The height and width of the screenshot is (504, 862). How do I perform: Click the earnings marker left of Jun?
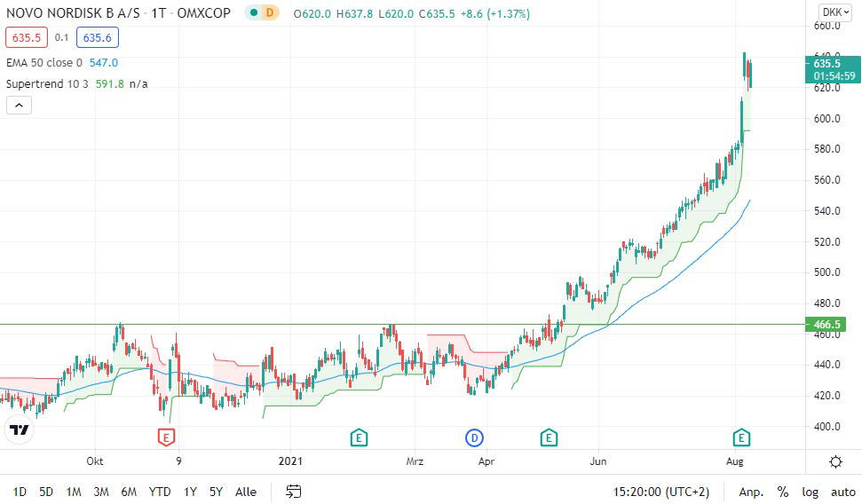pyautogui.click(x=549, y=437)
